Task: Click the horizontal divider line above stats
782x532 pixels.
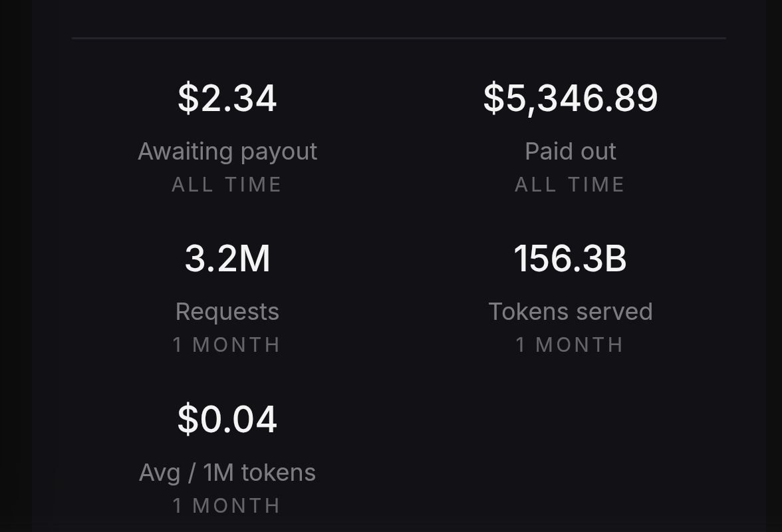Action: click(x=399, y=38)
